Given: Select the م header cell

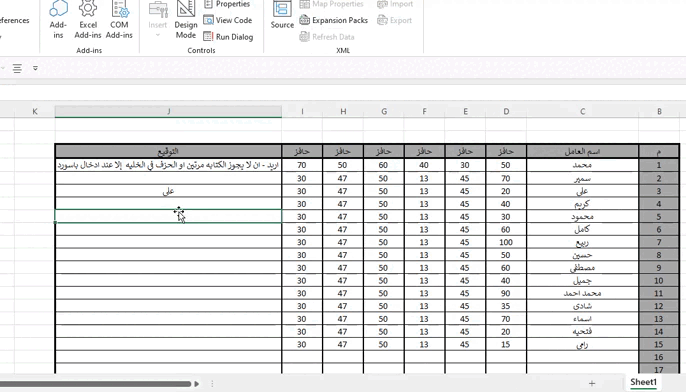Looking at the screenshot, I should coord(659,151).
